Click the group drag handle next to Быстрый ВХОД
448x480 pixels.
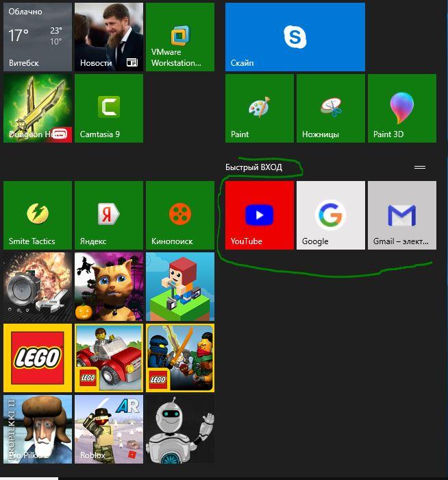(x=420, y=167)
